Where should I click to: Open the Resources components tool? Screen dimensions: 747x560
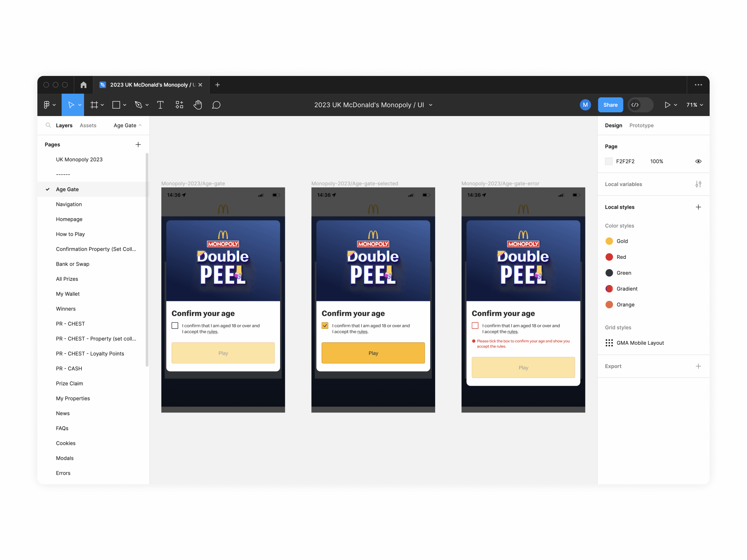click(179, 105)
